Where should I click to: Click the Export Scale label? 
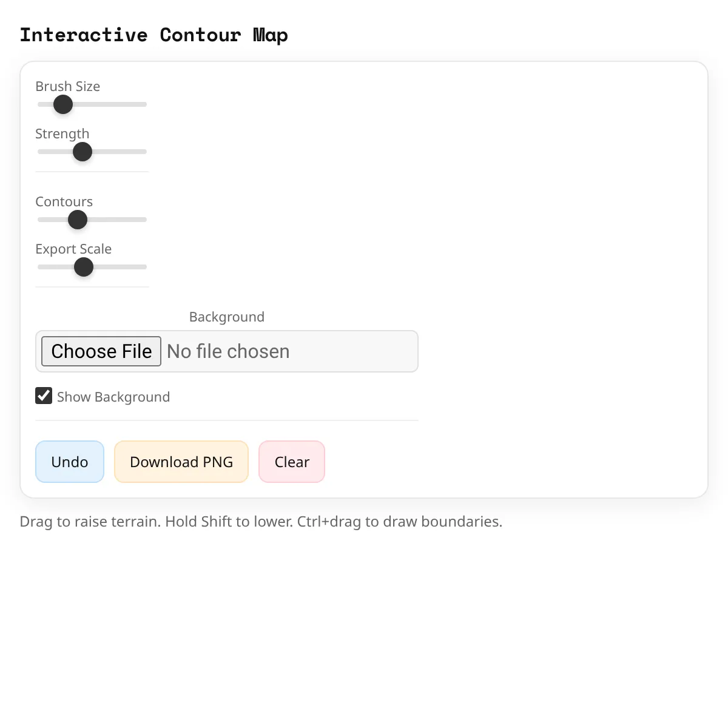[73, 249]
